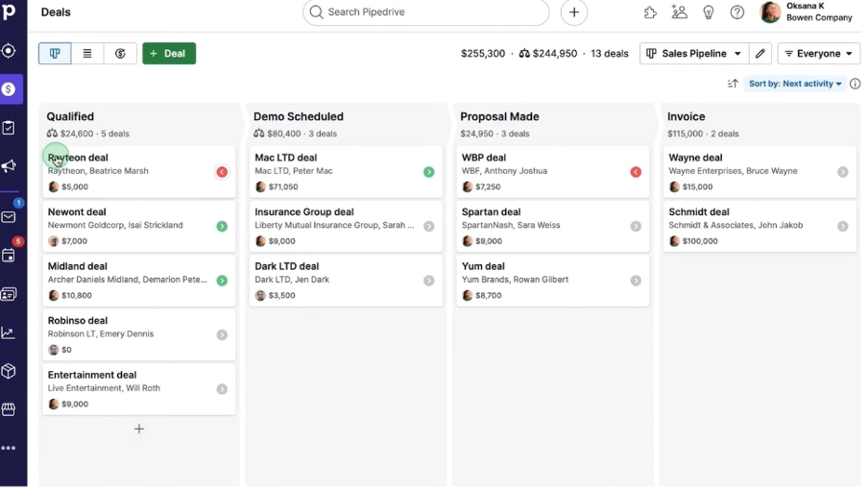868x494 pixels.
Task: Open the Dark LTD deal card
Action: click(346, 281)
